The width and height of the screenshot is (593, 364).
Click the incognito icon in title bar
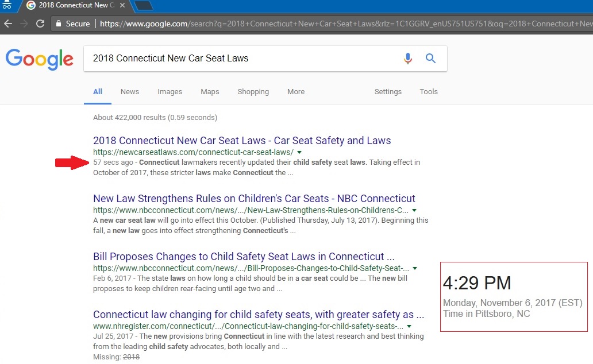pyautogui.click(x=6, y=5)
